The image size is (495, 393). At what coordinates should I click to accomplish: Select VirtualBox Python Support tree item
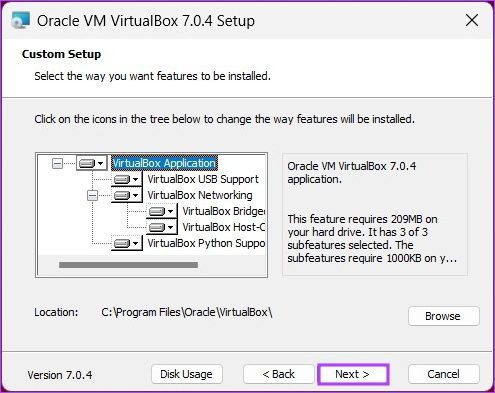(x=206, y=243)
